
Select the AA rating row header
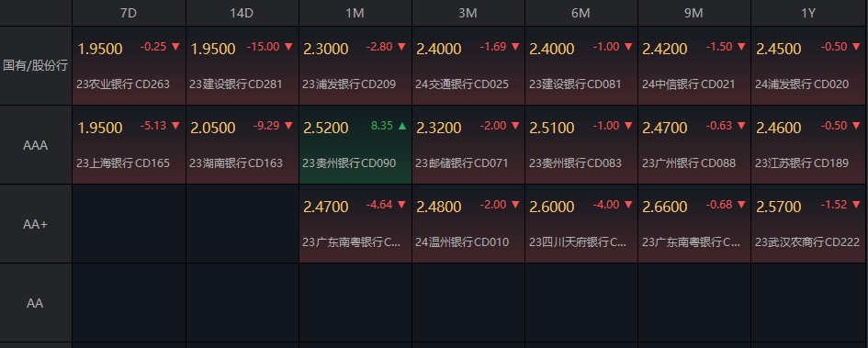click(x=36, y=303)
